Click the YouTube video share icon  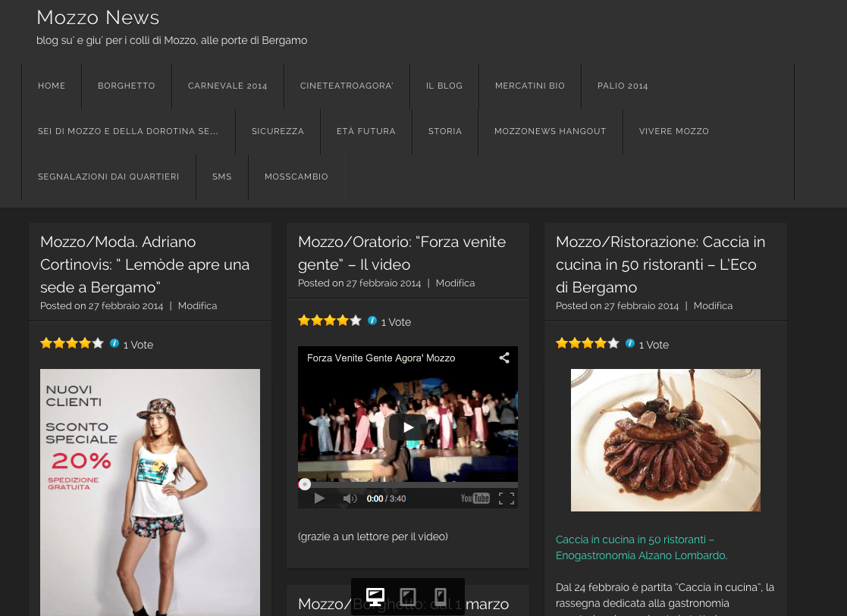[504, 358]
